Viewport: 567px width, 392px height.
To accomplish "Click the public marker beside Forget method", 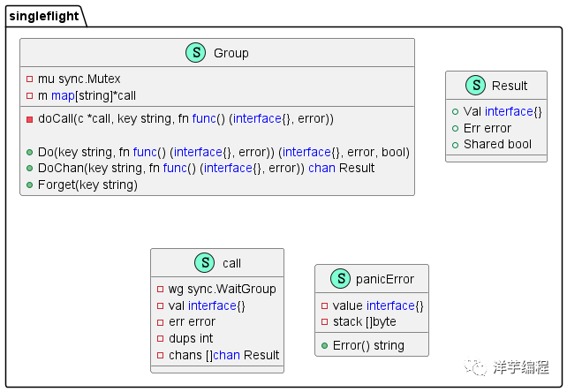I will 30,185.
